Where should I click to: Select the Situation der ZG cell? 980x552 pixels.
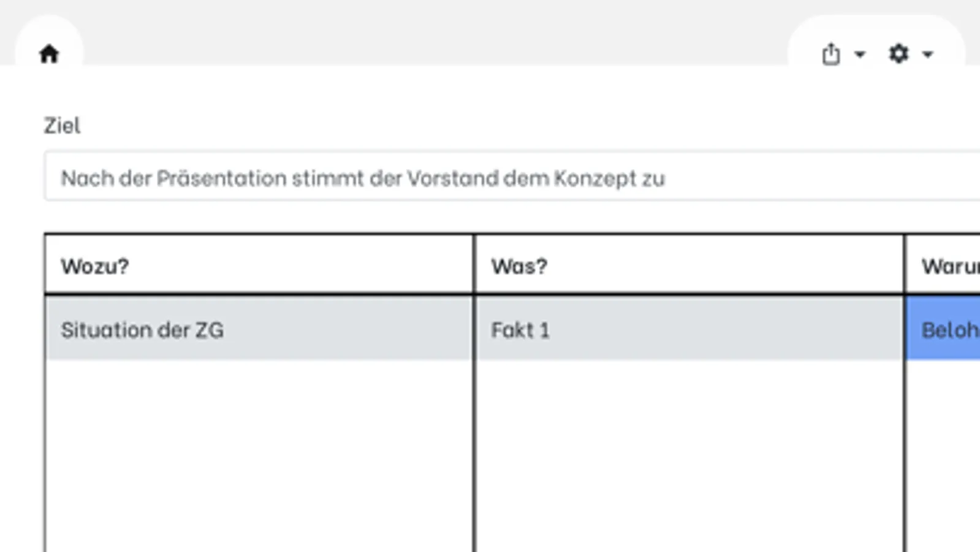[142, 330]
